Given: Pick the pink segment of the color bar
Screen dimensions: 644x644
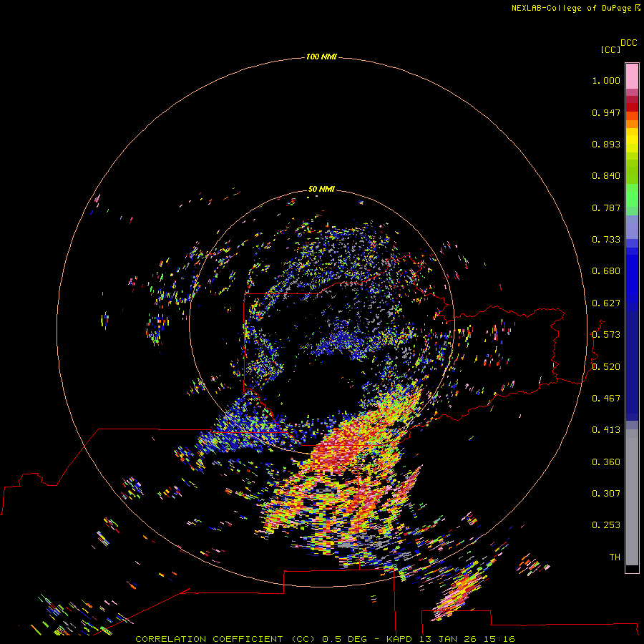Looking at the screenshot, I should tap(632, 77).
